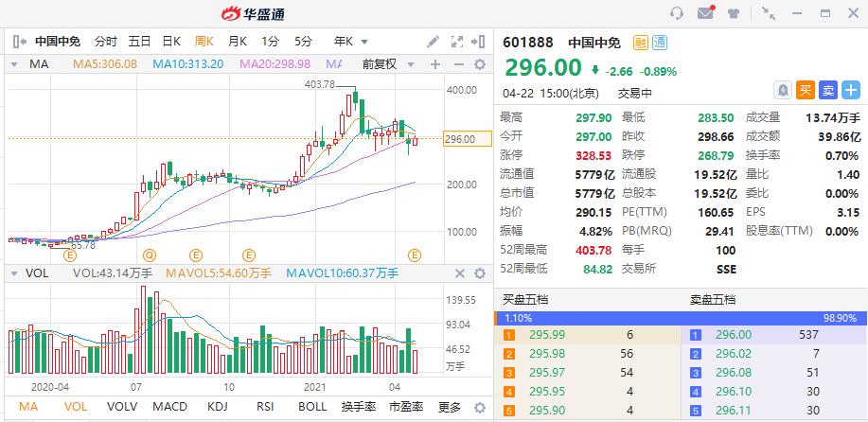Screen dimensions: 868x422
Task: Collapse the right quote panel icon
Action: point(478,41)
